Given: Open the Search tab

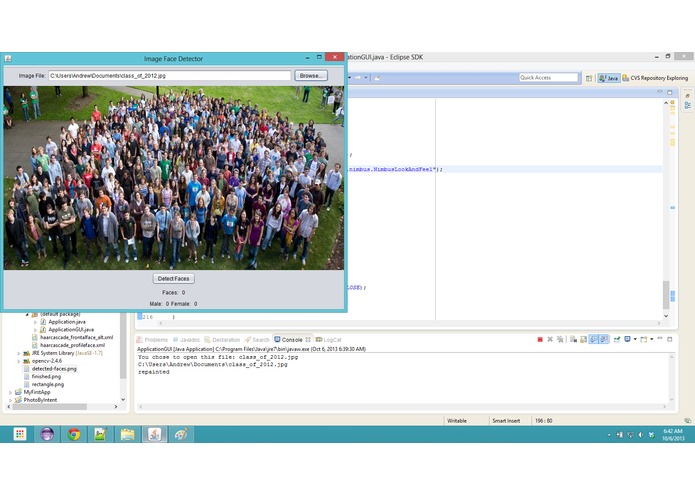Looking at the screenshot, I should (x=257, y=340).
